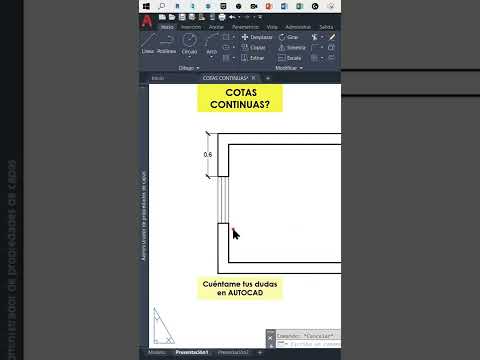The image size is (480, 360).
Task: Switch to the Inicio file tab
Action: 158,78
